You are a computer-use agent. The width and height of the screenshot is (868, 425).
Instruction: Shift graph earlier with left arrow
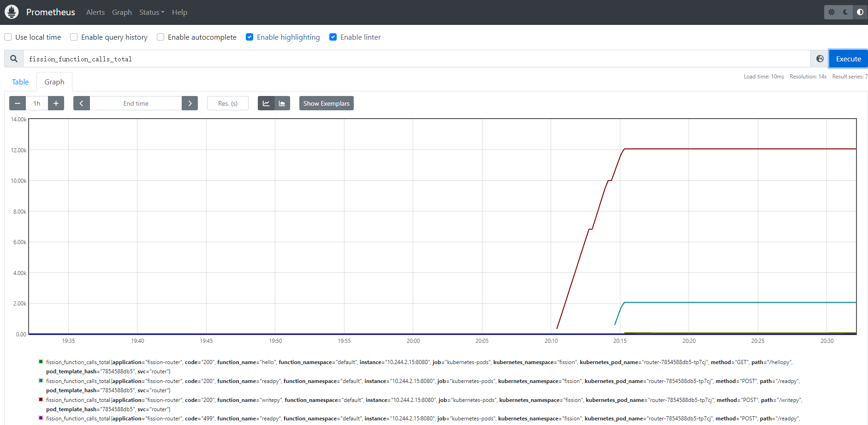coord(82,103)
